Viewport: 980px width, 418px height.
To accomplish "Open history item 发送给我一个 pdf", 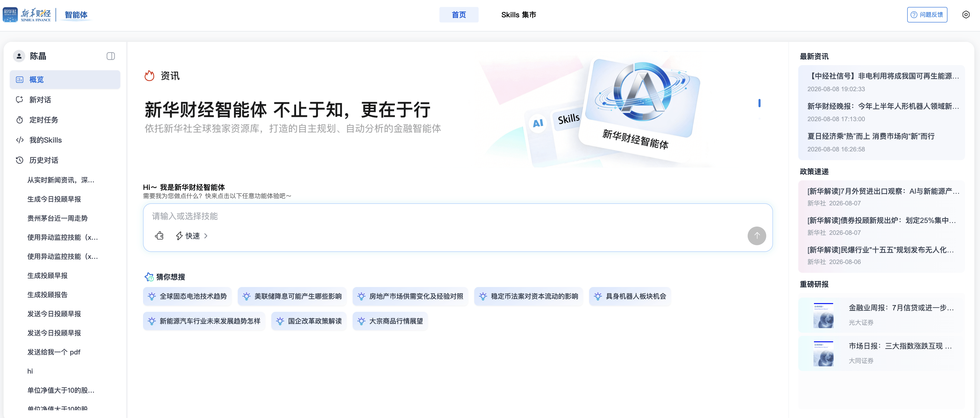I will (x=54, y=352).
